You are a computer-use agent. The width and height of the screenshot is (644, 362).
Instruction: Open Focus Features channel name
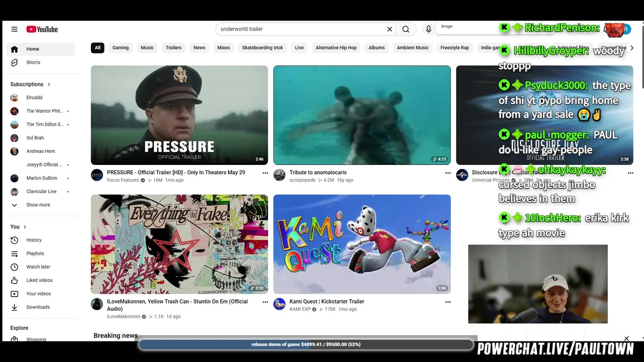coord(123,180)
